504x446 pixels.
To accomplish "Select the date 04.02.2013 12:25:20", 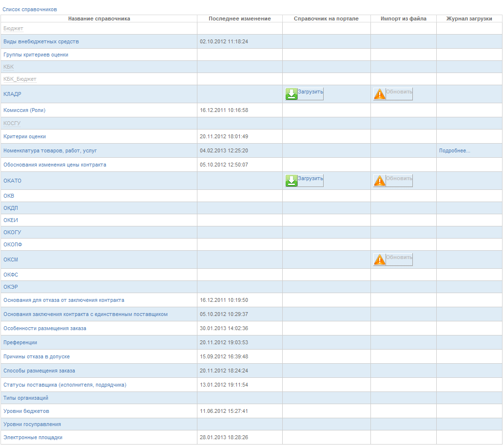I will click(x=224, y=150).
